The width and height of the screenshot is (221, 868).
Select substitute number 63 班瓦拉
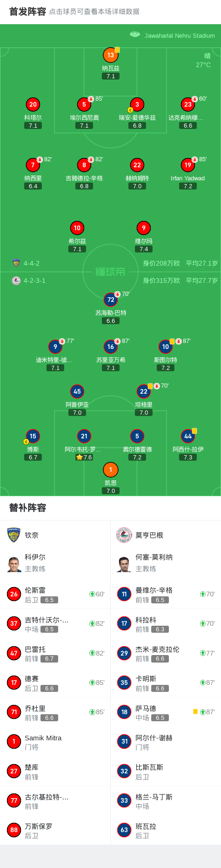click(166, 830)
